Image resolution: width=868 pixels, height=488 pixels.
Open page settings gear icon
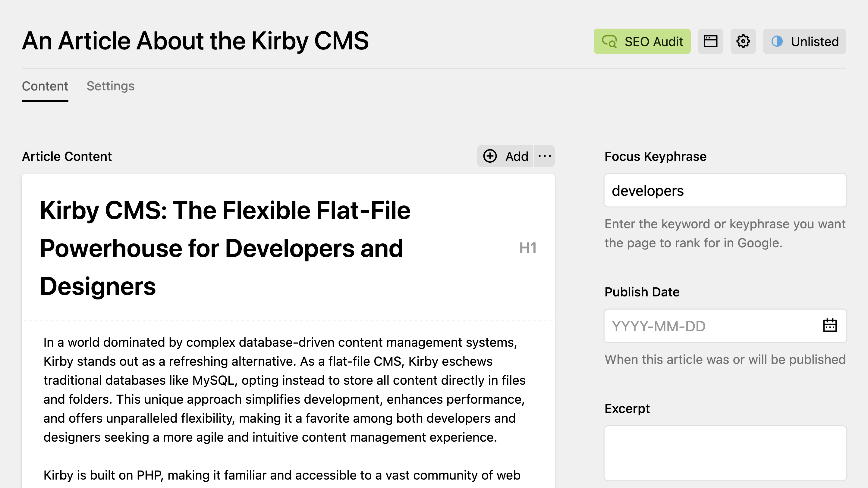click(743, 41)
